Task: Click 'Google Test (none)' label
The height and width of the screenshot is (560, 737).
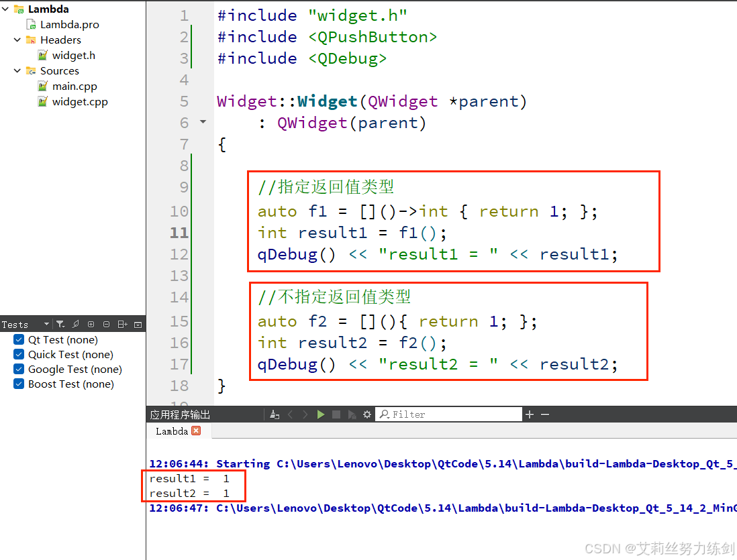Action: (x=75, y=370)
